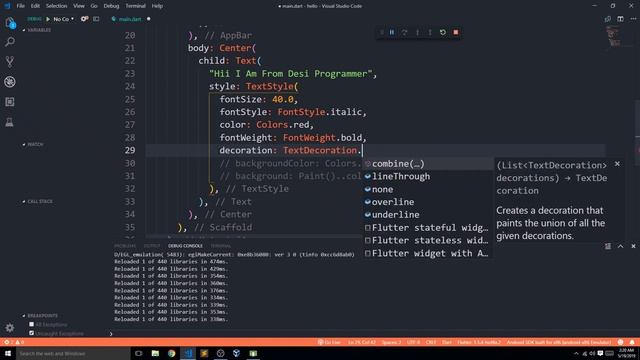Close the bottom panel
Image resolution: width=640 pixels, height=360 pixels.
pos(633,246)
